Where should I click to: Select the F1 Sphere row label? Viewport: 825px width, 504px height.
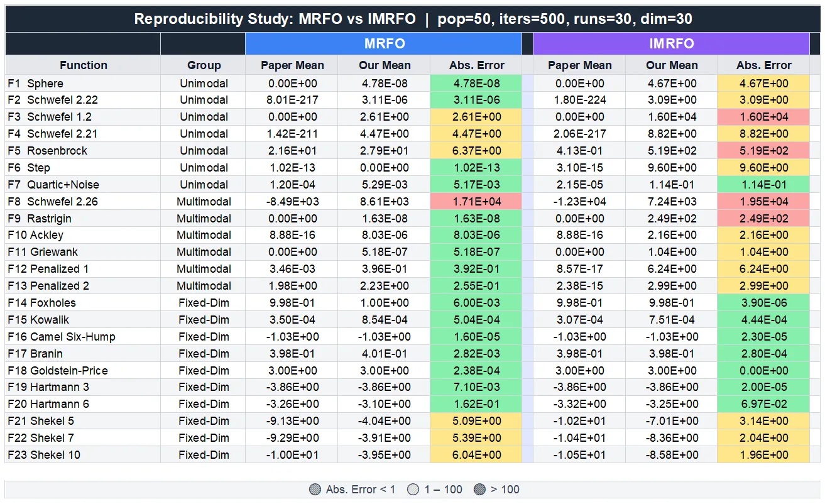(36, 84)
